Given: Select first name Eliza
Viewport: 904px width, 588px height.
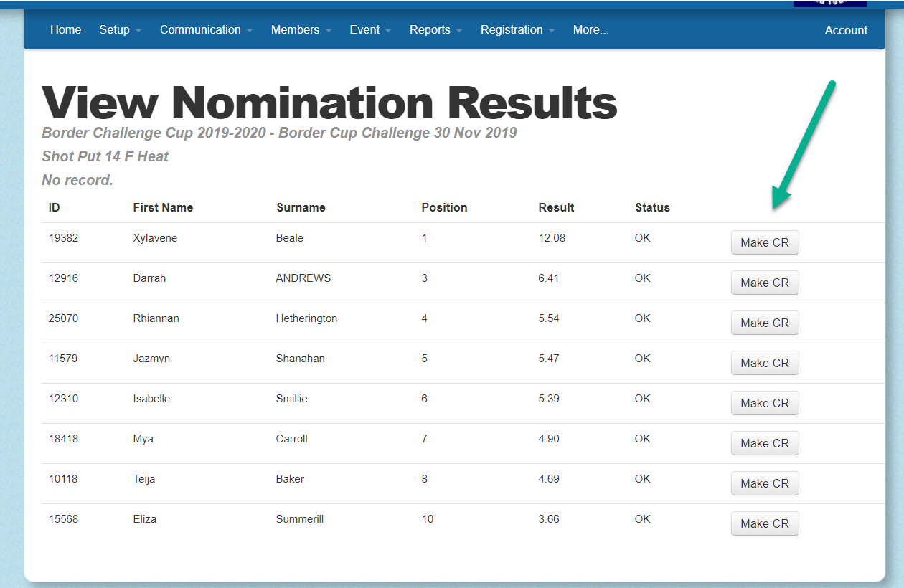Looking at the screenshot, I should [144, 519].
